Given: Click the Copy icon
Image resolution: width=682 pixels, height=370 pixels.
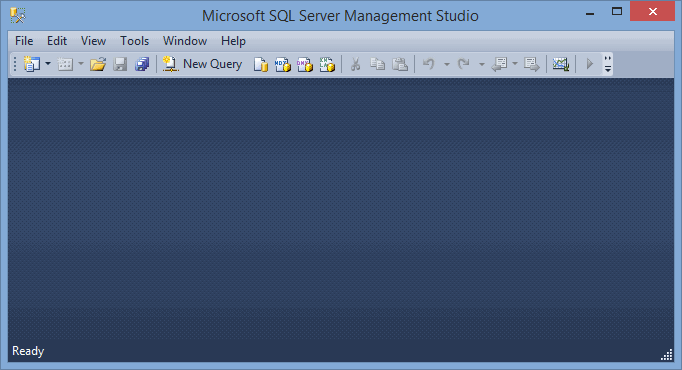Looking at the screenshot, I should (378, 64).
